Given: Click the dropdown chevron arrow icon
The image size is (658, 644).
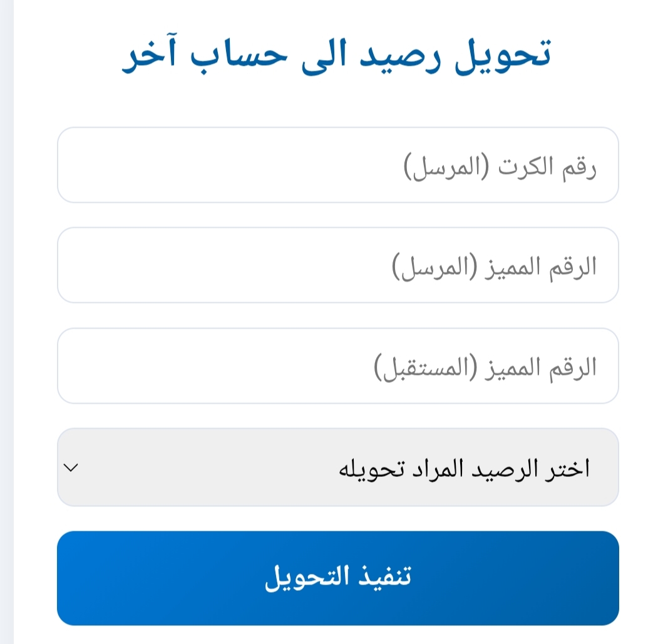Looking at the screenshot, I should pos(71,468).
